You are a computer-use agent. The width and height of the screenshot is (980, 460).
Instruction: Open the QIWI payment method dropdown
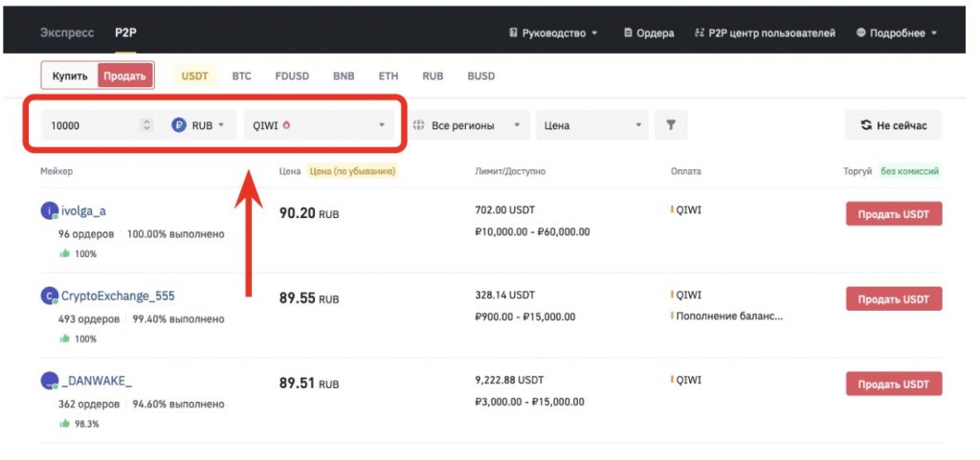319,125
